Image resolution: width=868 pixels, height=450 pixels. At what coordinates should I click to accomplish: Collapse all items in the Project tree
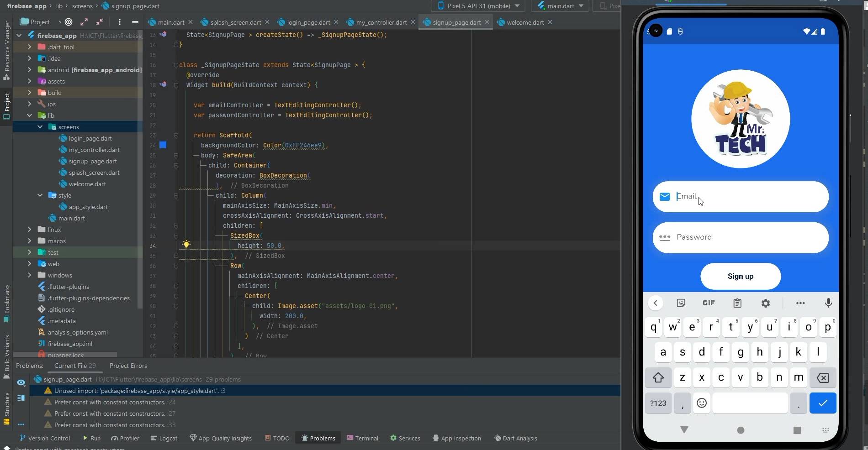coord(100,22)
